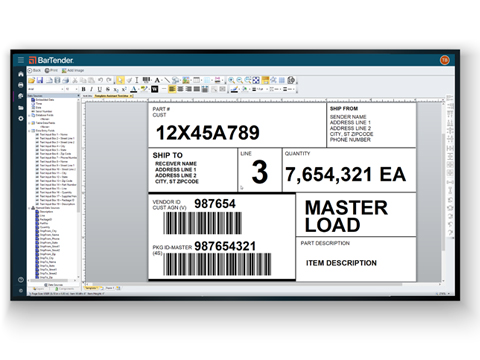Select the '7,654,321 EA' quantity text
This screenshot has width=480, height=360.
[346, 174]
